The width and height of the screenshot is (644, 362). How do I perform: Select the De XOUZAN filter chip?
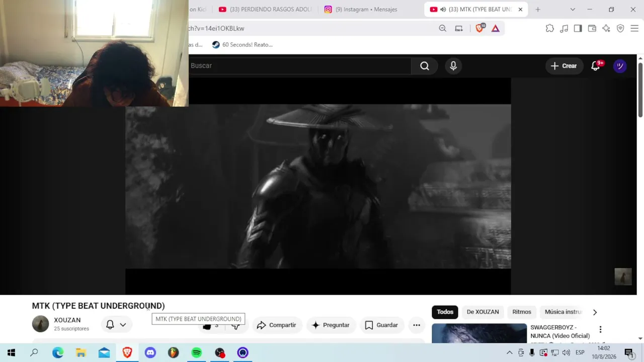coord(482,312)
